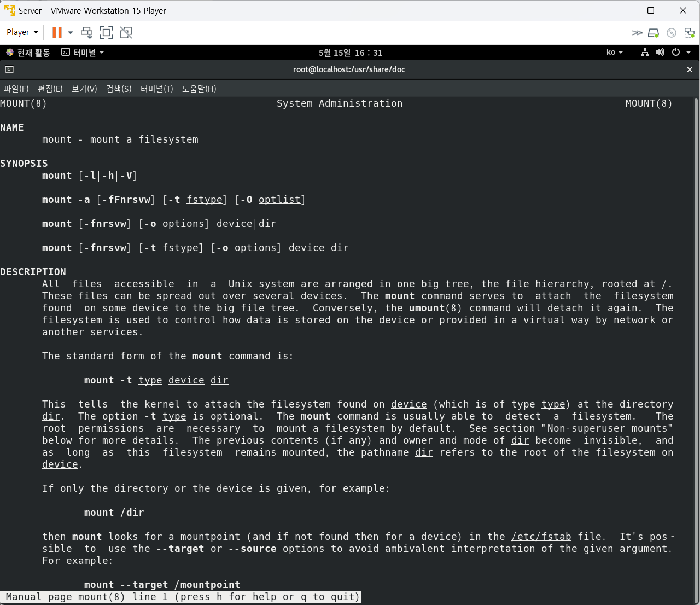Click the terminal icon in the window title bar
The height and width of the screenshot is (605, 700).
tap(9, 69)
